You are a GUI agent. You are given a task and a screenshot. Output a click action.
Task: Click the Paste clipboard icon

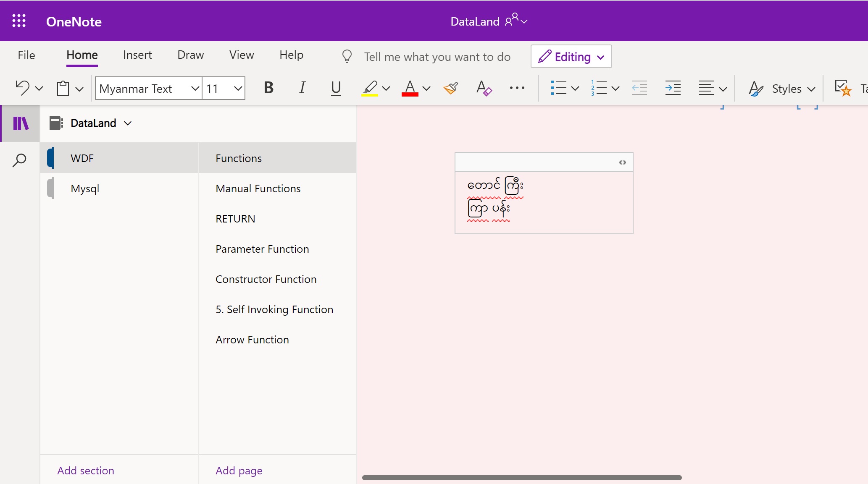pos(63,88)
